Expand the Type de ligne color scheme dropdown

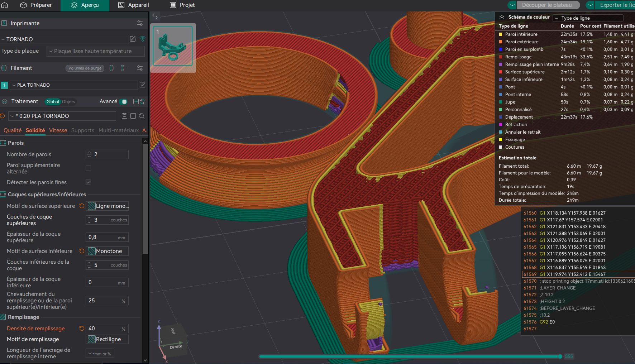[x=588, y=18]
